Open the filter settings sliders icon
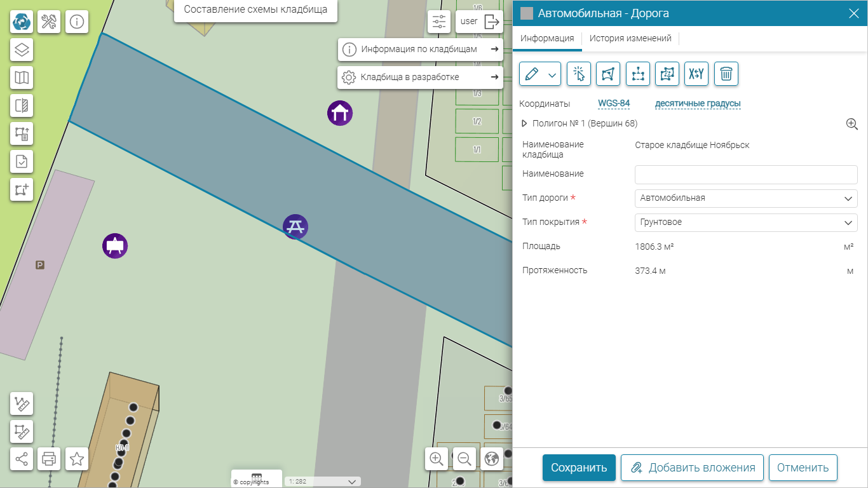This screenshot has height=488, width=868. coord(439,22)
